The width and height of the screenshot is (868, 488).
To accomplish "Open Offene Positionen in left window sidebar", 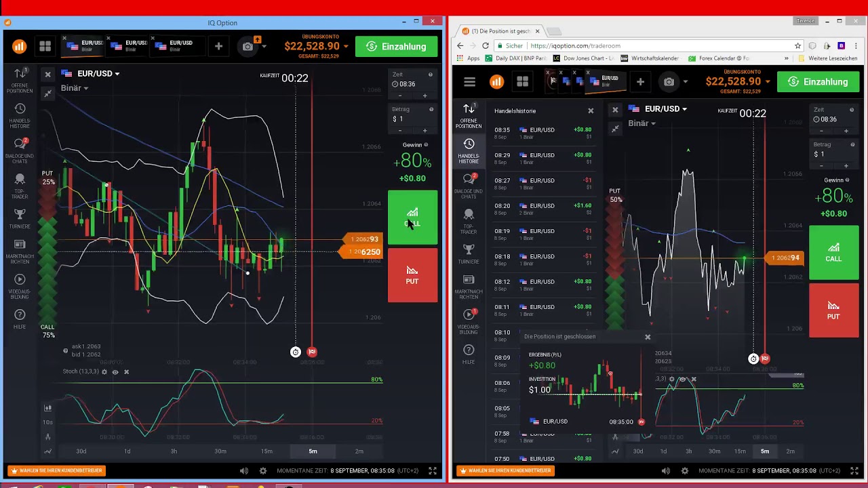I will [20, 81].
